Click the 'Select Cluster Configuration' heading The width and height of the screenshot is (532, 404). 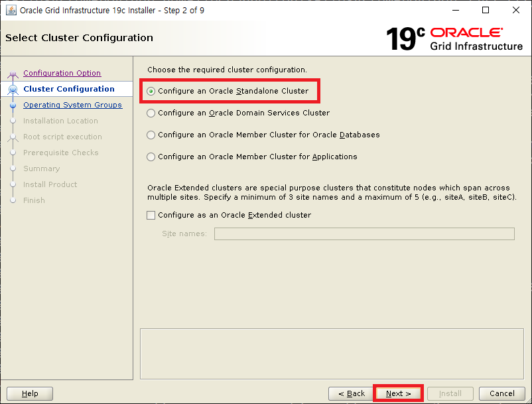[x=79, y=38]
